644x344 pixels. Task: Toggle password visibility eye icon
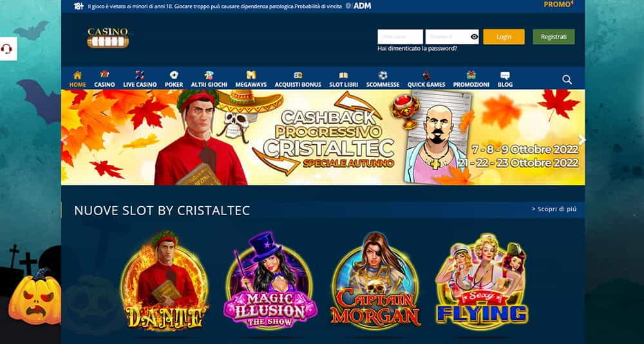[475, 37]
